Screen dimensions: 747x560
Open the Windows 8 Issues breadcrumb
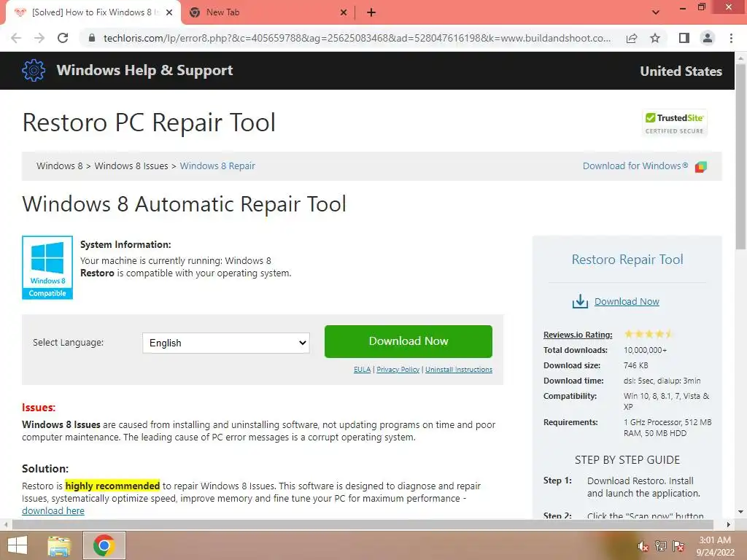coord(131,166)
